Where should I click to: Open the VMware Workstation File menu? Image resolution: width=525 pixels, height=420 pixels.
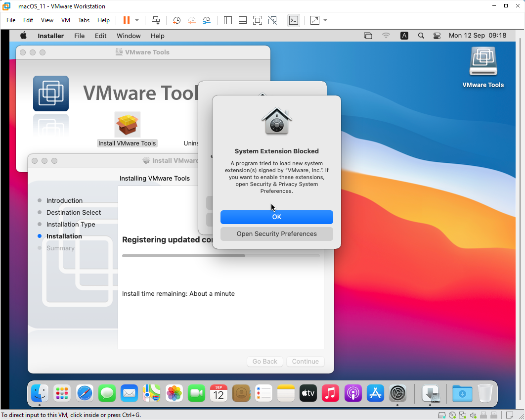coord(11,20)
